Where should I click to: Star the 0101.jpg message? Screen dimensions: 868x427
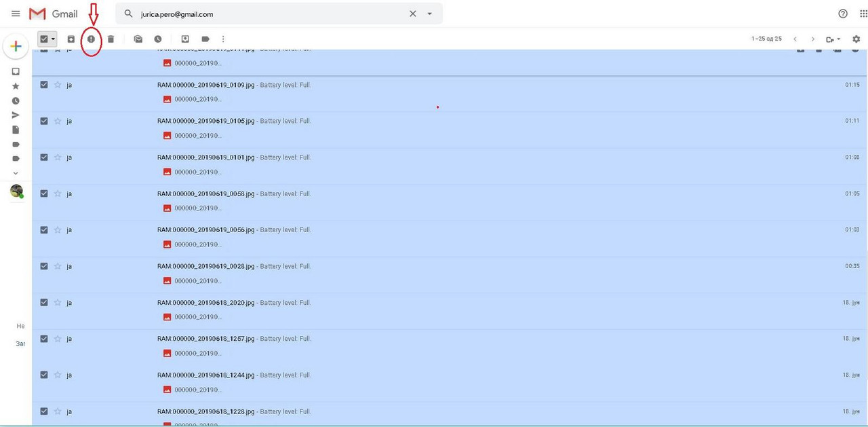click(x=58, y=157)
